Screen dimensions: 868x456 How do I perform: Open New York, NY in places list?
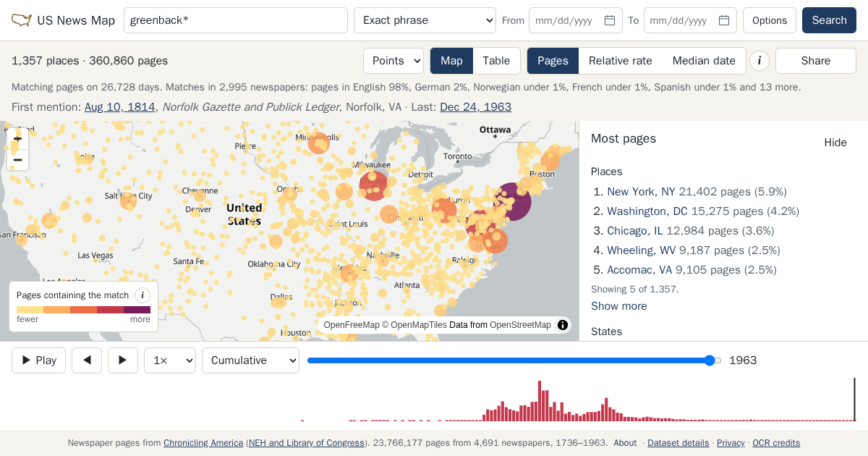coord(641,192)
